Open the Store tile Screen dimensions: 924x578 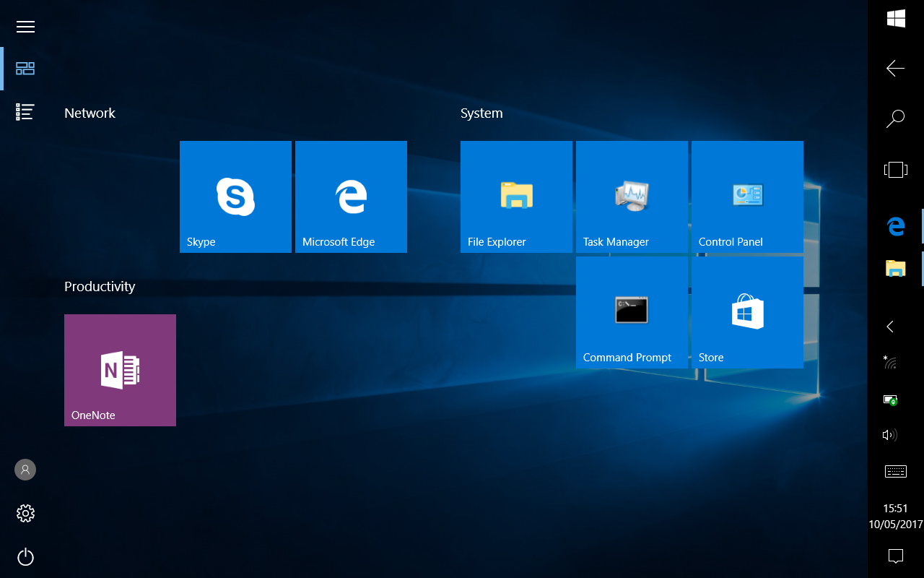747,312
